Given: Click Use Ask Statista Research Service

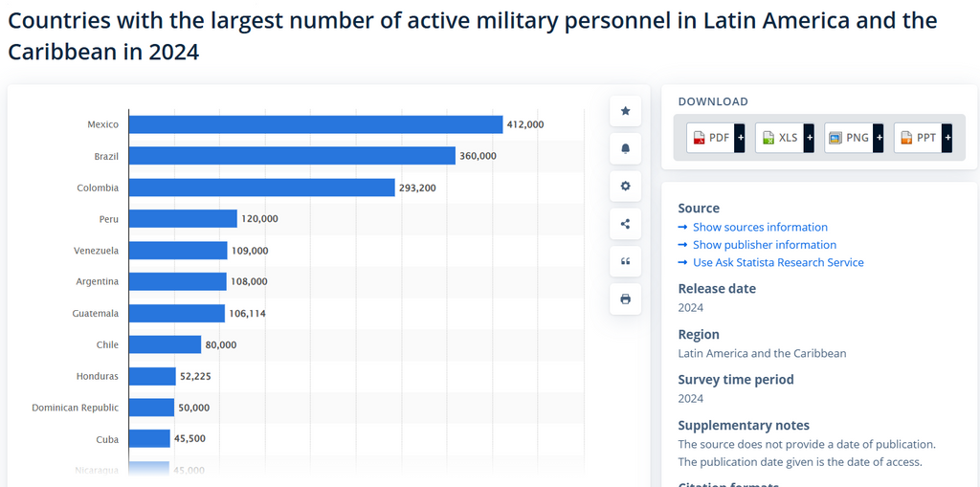Looking at the screenshot, I should (x=778, y=262).
